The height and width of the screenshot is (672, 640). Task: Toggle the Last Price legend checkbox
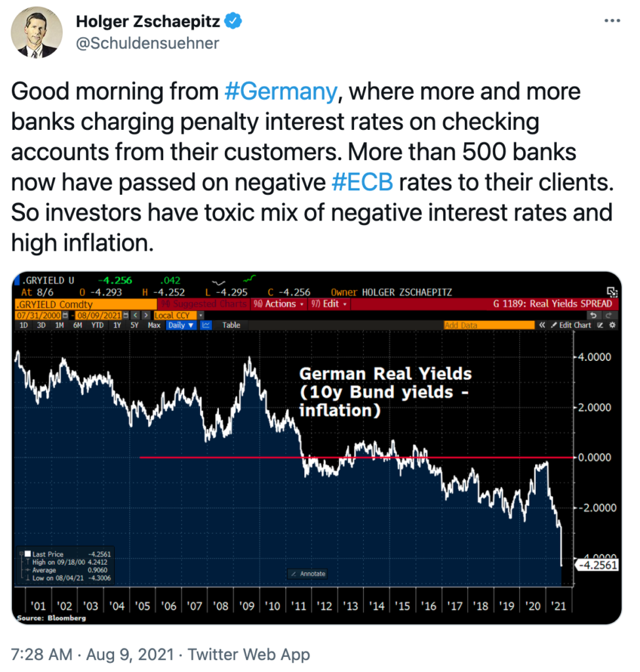point(28,554)
